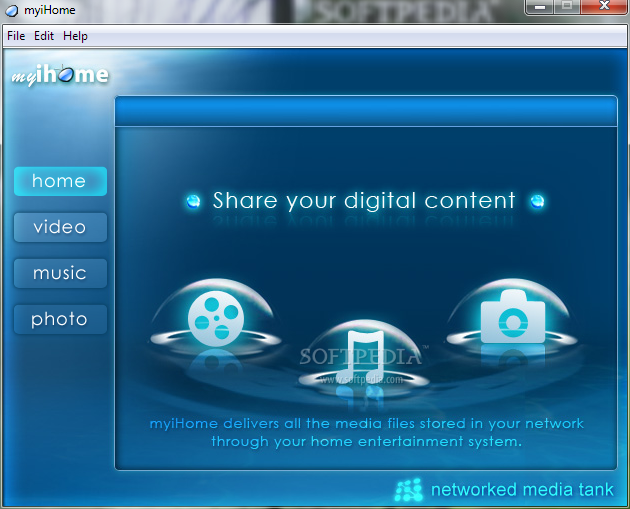Screen dimensions: 630x509
Task: Maximize the myiHome window
Action: coord(567,6)
